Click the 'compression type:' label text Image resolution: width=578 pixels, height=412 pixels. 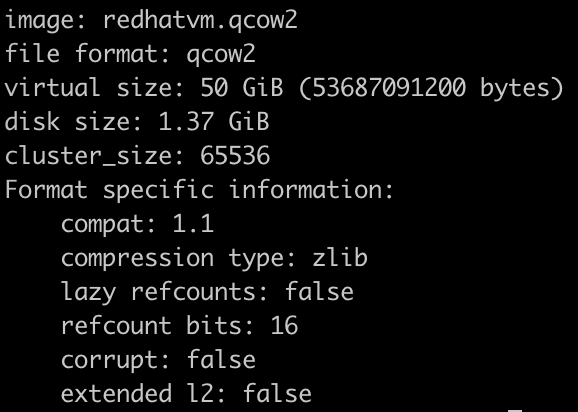(x=178, y=259)
